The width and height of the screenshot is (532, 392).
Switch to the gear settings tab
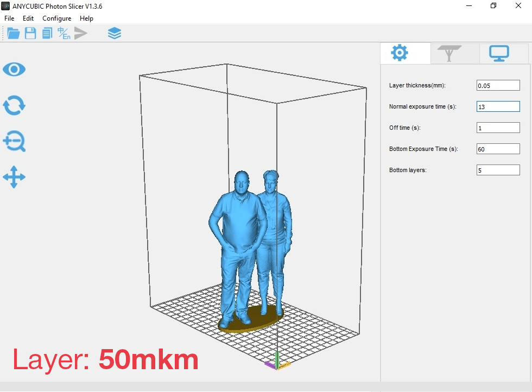tap(400, 53)
